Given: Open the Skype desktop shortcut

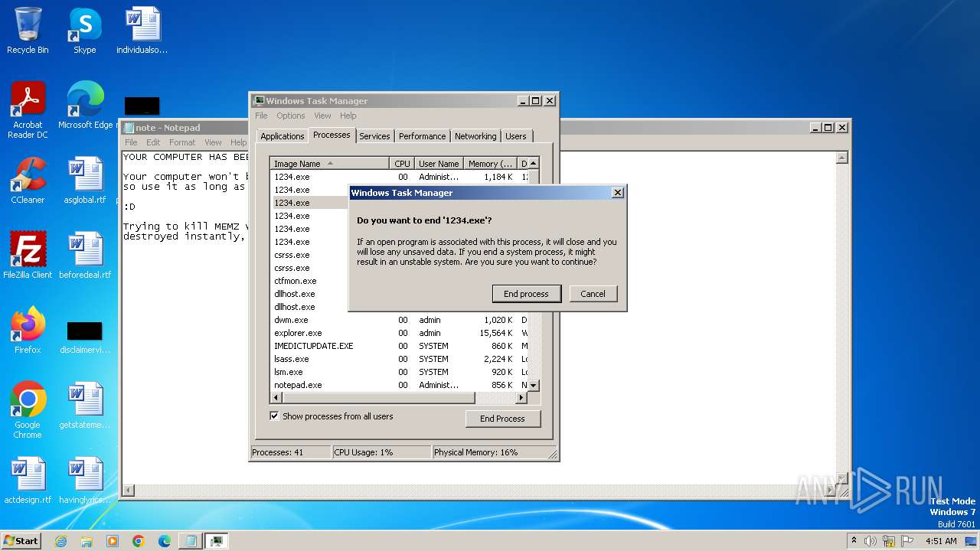Looking at the screenshot, I should 84,31.
